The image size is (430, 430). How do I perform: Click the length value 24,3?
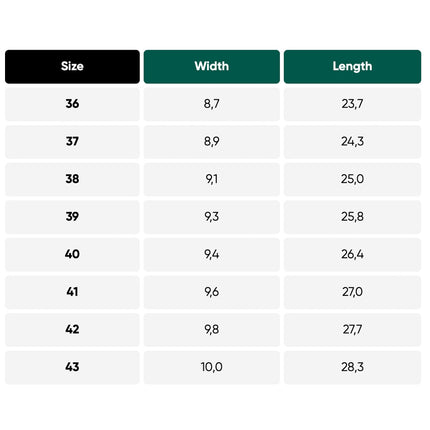(x=352, y=142)
